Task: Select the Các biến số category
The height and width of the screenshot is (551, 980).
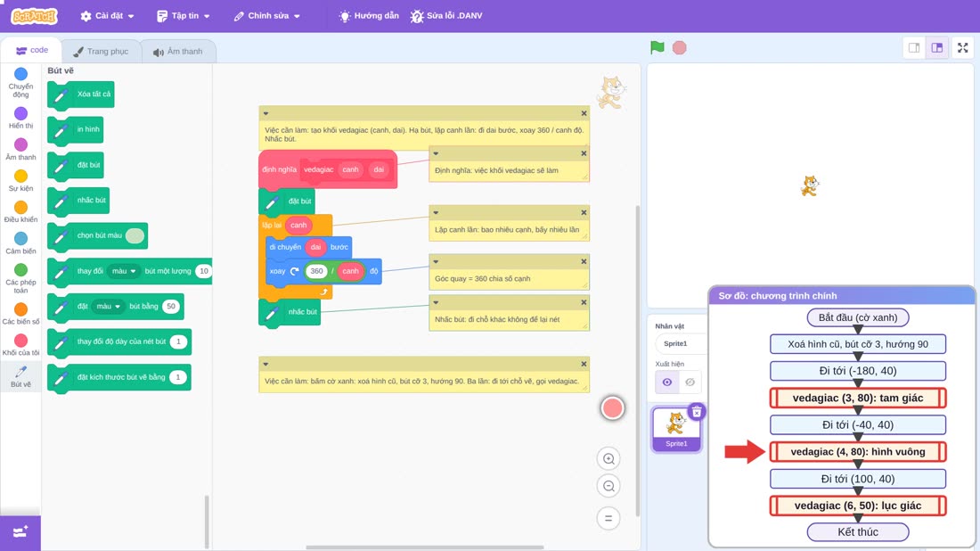Action: pyautogui.click(x=20, y=314)
